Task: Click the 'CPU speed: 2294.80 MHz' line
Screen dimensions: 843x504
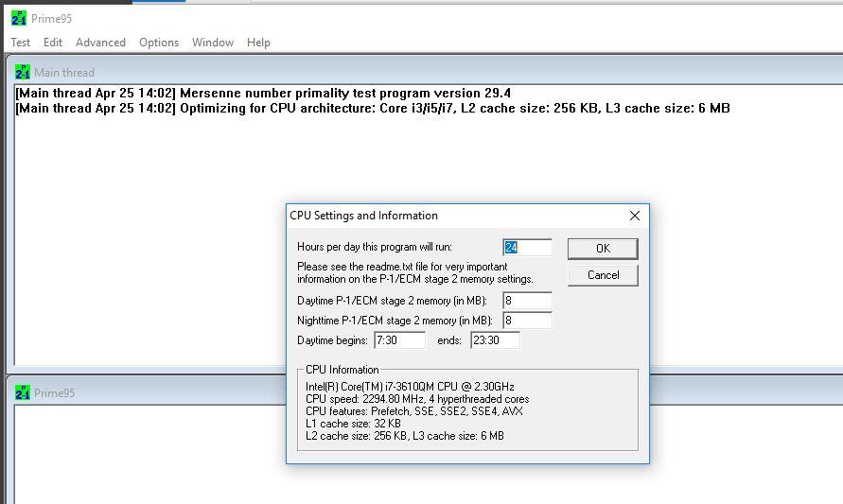Action: (417, 399)
